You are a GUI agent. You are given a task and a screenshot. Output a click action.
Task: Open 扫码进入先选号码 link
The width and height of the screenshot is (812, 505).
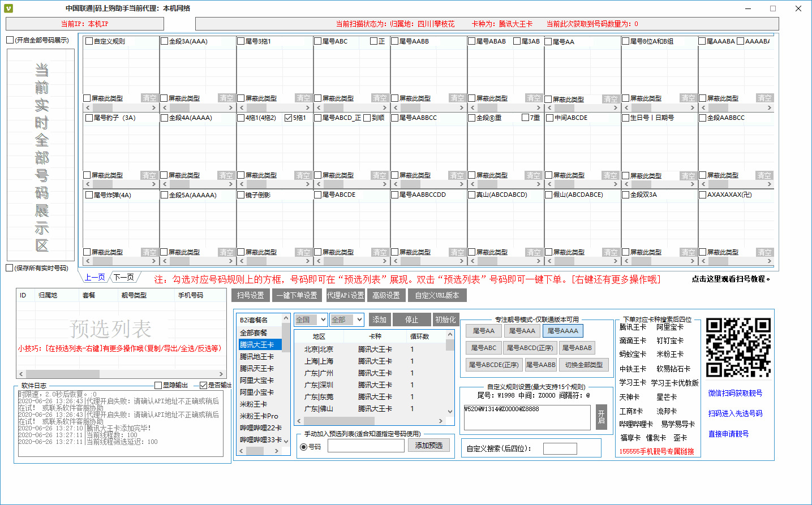(735, 413)
